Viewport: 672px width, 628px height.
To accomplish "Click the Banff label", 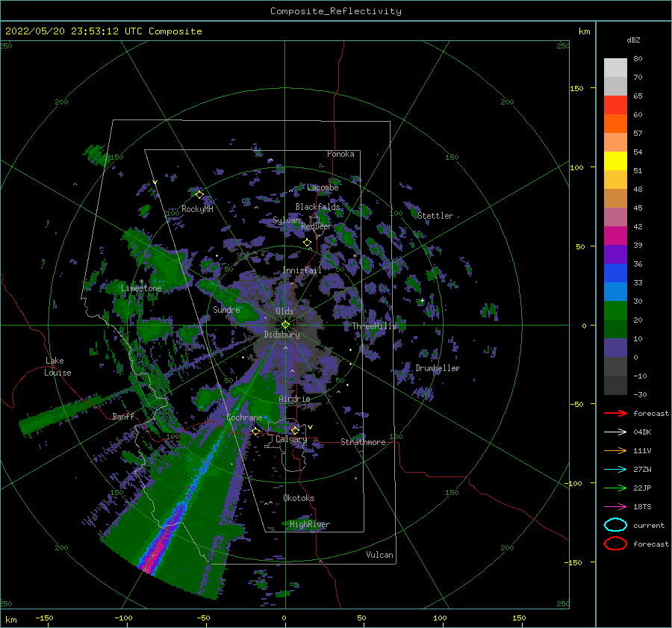I will point(123,416).
